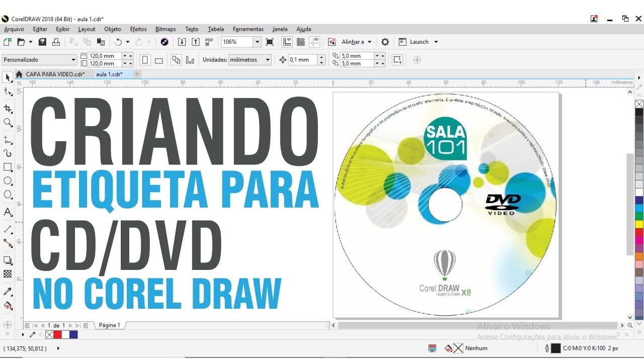The image size is (644, 362).
Task: Add a new document tab with plus
Action: coord(136,74)
